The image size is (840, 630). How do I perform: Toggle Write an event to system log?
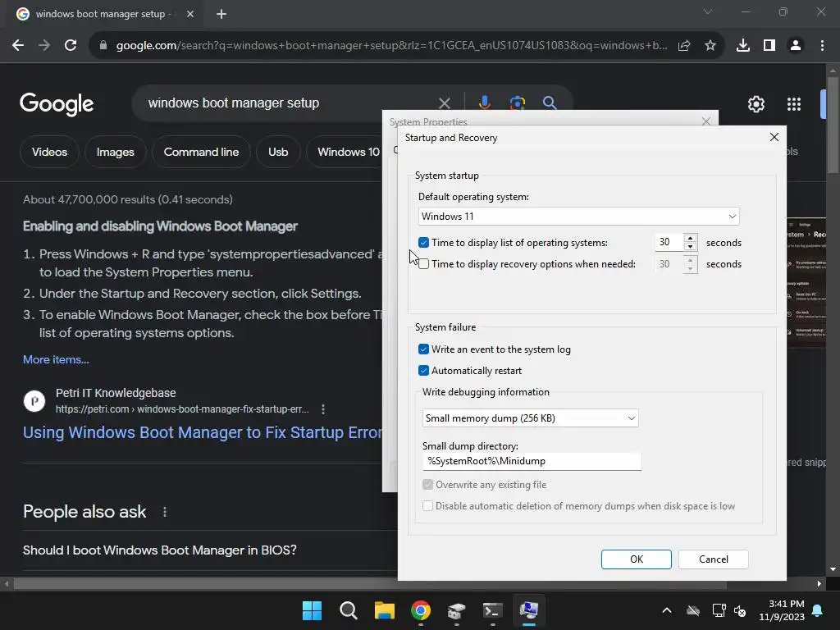[424, 349]
